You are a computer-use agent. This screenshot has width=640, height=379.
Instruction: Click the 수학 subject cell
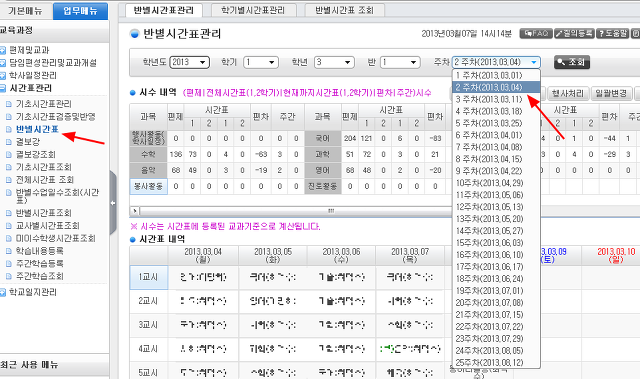[x=149, y=154]
